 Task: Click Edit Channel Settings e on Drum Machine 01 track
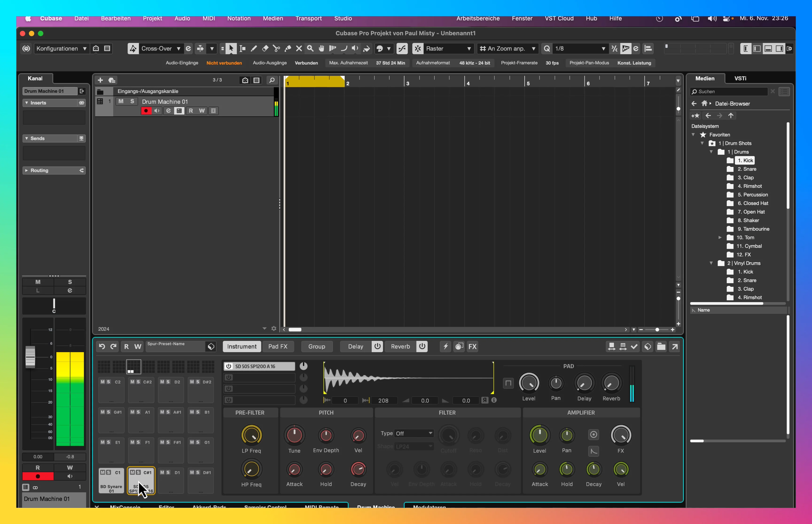coord(168,111)
